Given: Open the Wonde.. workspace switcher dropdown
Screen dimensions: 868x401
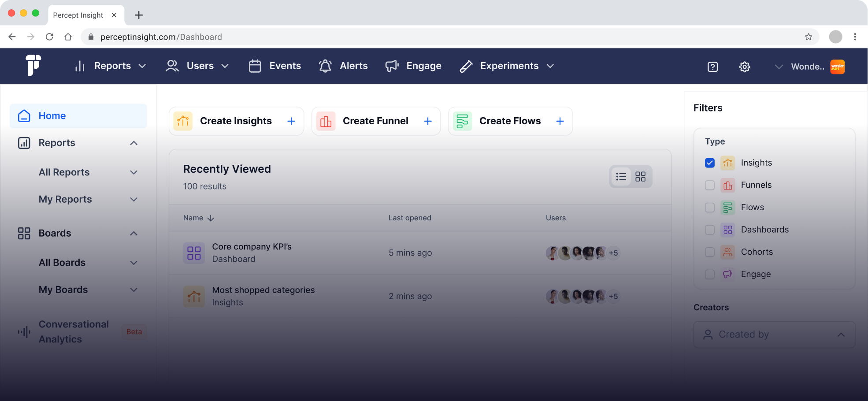Looking at the screenshot, I should (x=779, y=67).
